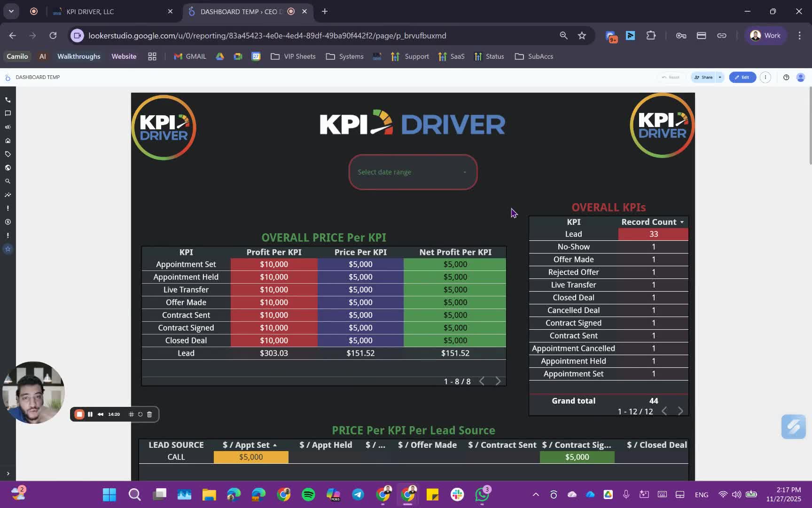Open the Work profile button

coord(765,36)
